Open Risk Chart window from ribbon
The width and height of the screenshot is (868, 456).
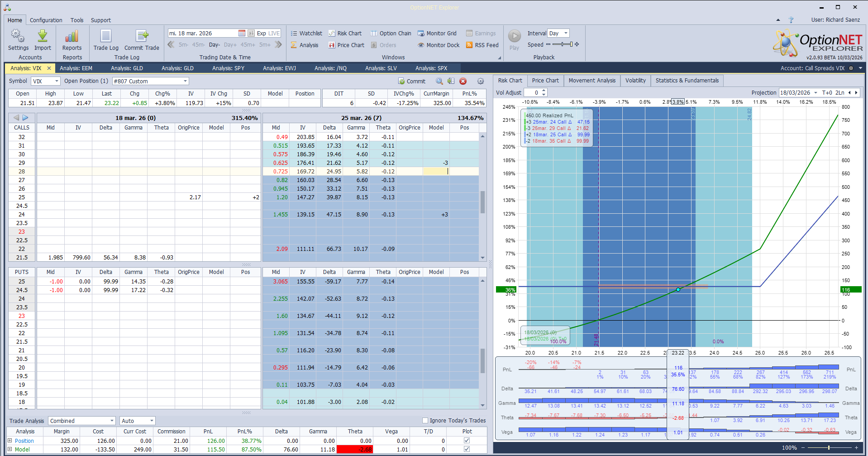coord(345,33)
